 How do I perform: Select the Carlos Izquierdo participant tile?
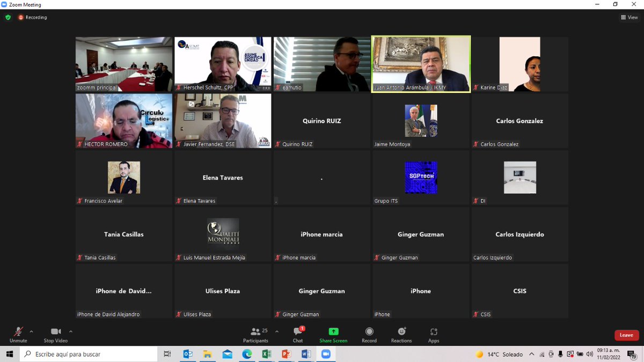[x=520, y=234]
